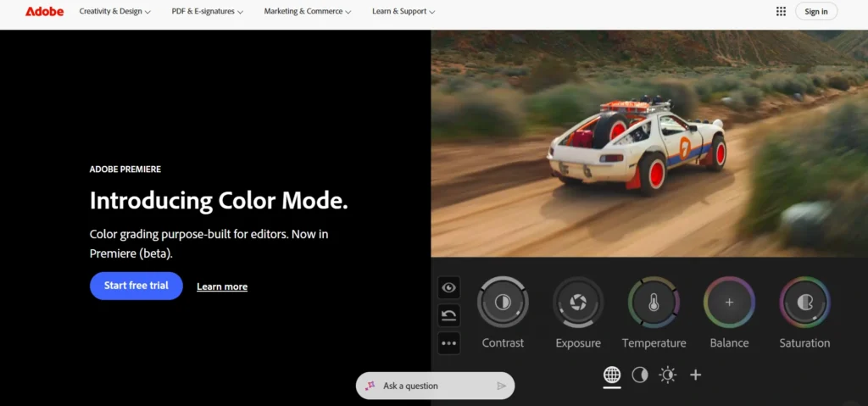Click the rally car video preview
Screen dimensions: 868x406
649,143
